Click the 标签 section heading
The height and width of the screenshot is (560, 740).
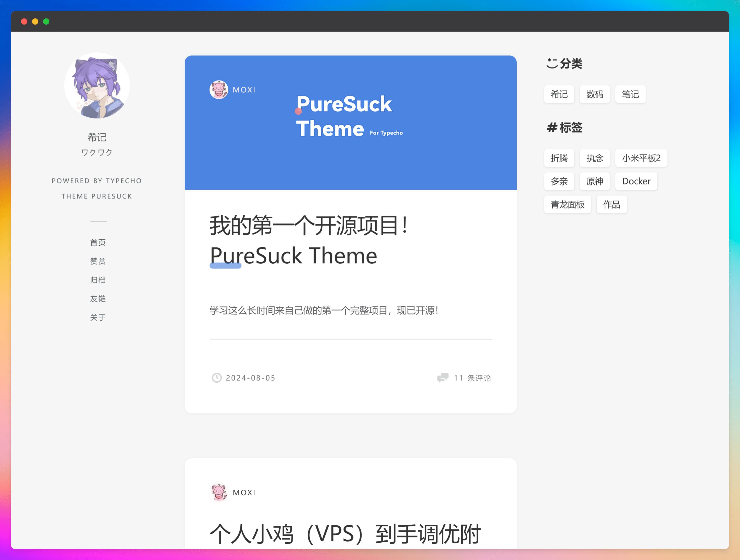[x=571, y=127]
